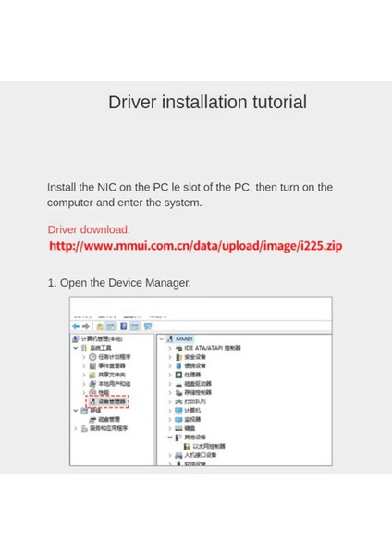This screenshot has width=392, height=555.
Task: Open the i225.zip driver download link
Action: pyautogui.click(x=196, y=246)
